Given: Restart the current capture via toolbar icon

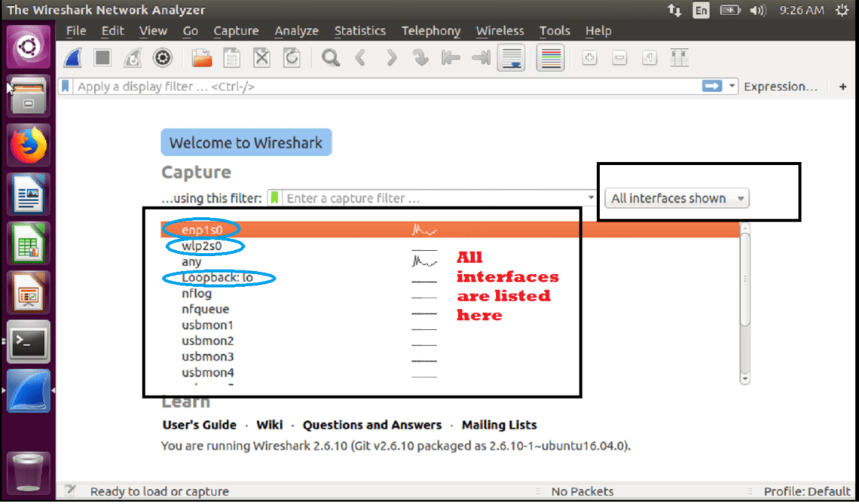Looking at the screenshot, I should click(133, 57).
